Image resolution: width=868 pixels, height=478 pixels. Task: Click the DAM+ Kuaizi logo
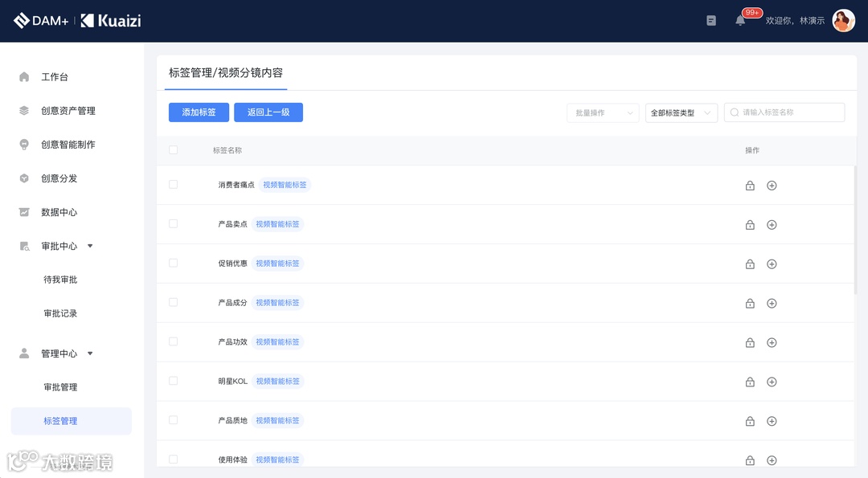[x=77, y=20]
